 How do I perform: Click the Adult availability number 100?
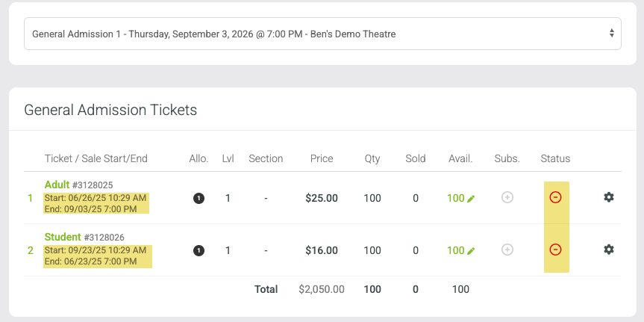point(456,199)
